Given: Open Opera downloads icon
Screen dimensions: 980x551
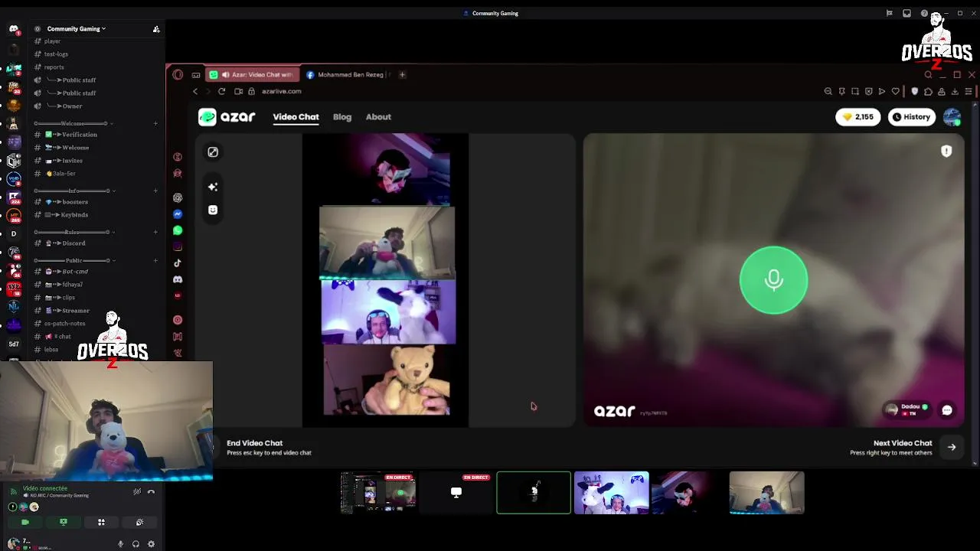Looking at the screenshot, I should 955,91.
